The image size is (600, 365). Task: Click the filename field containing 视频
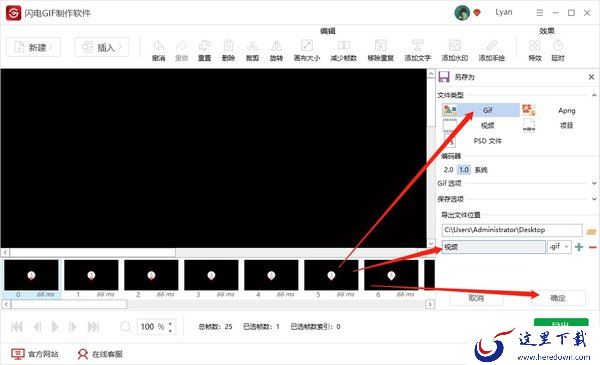coord(494,247)
